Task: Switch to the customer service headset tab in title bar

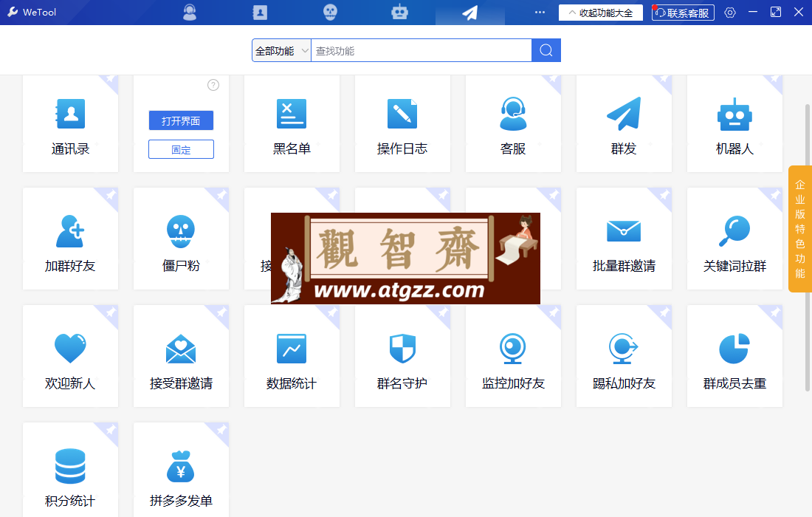Action: [x=190, y=13]
